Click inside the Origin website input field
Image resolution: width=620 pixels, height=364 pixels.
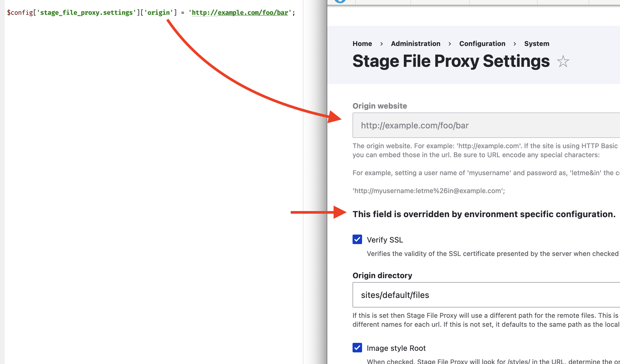point(476,125)
